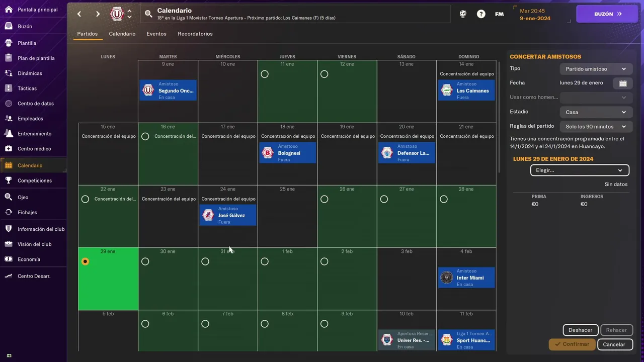
Task: Select 1 feb available date circle
Action: 265,261
